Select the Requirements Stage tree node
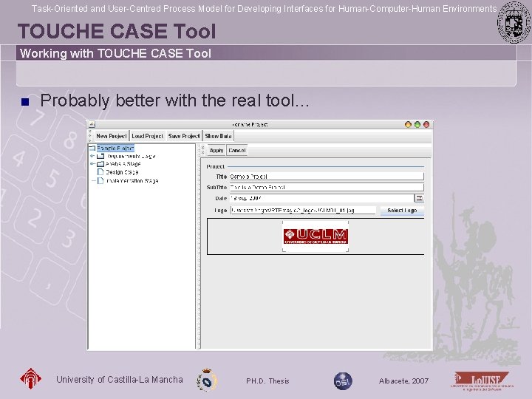The width and height of the screenshot is (532, 399). click(131, 156)
